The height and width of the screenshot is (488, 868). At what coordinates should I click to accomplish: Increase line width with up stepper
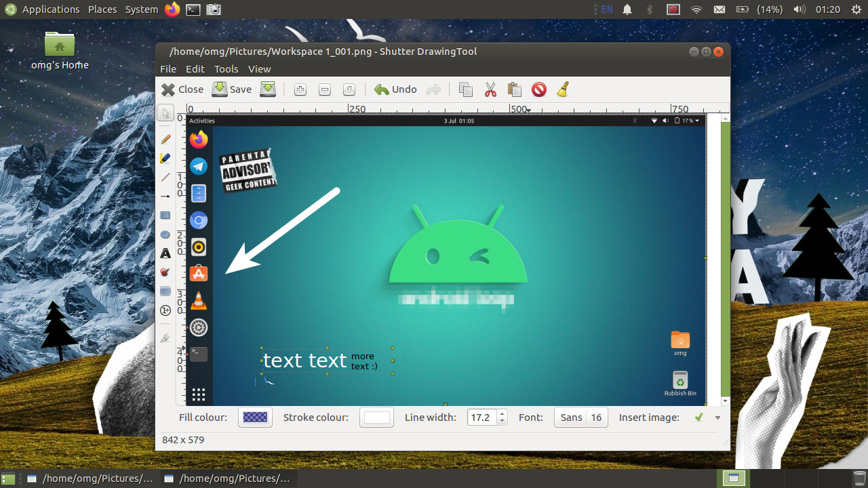pyautogui.click(x=502, y=414)
